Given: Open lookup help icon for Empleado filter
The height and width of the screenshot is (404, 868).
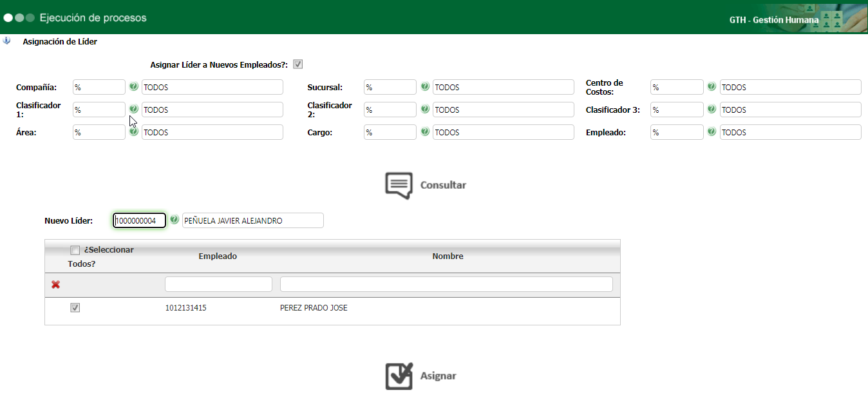Looking at the screenshot, I should (712, 132).
